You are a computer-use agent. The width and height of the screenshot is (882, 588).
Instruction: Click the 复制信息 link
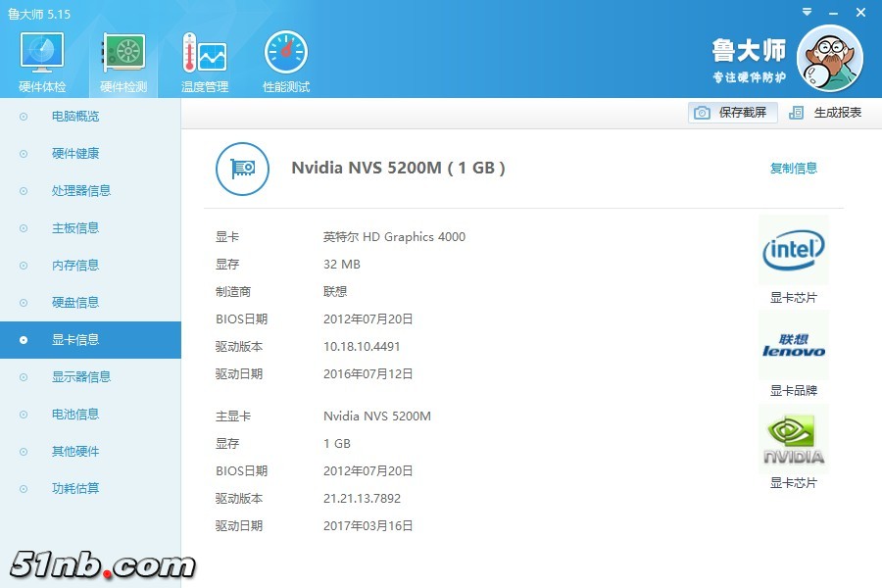(793, 169)
